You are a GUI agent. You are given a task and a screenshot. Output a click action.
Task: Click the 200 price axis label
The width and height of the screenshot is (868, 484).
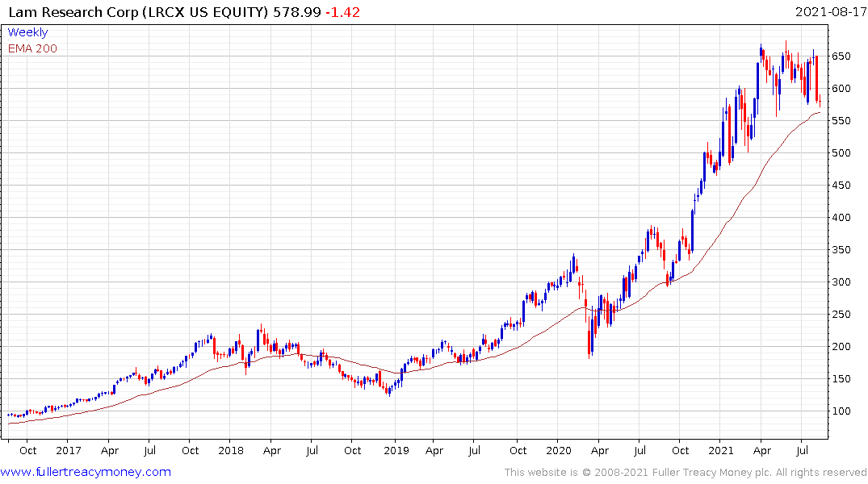(x=841, y=347)
